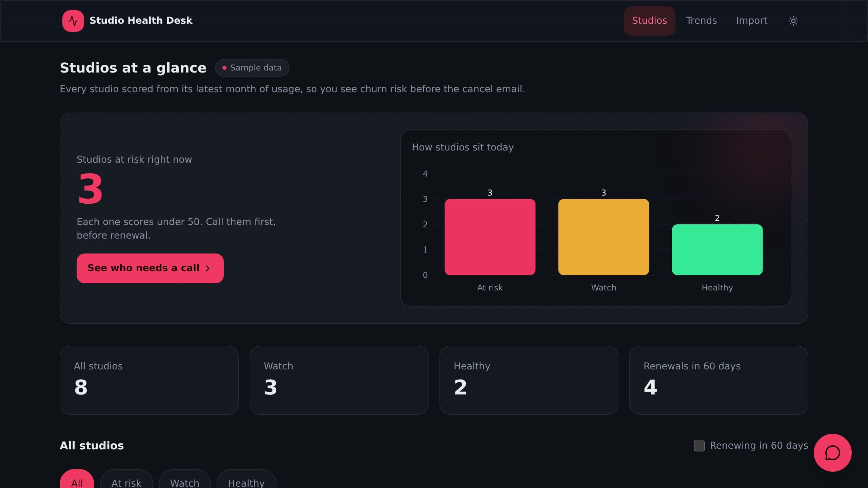
Task: Click the At risk axis label
Action: 490,288
